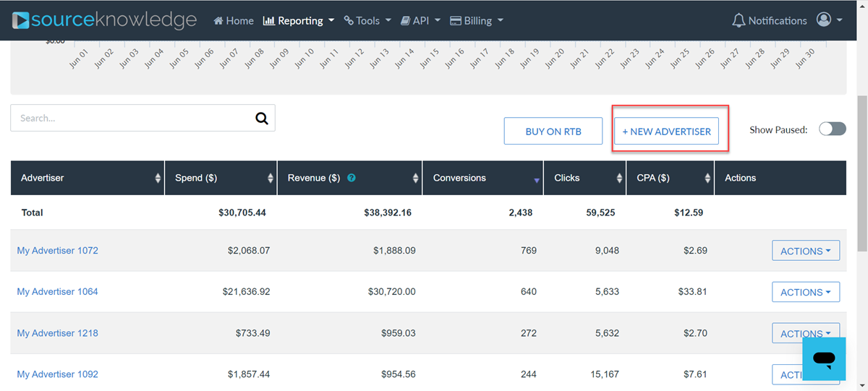Expand the Reporting dropdown menu
The height and width of the screenshot is (391, 868).
point(298,21)
